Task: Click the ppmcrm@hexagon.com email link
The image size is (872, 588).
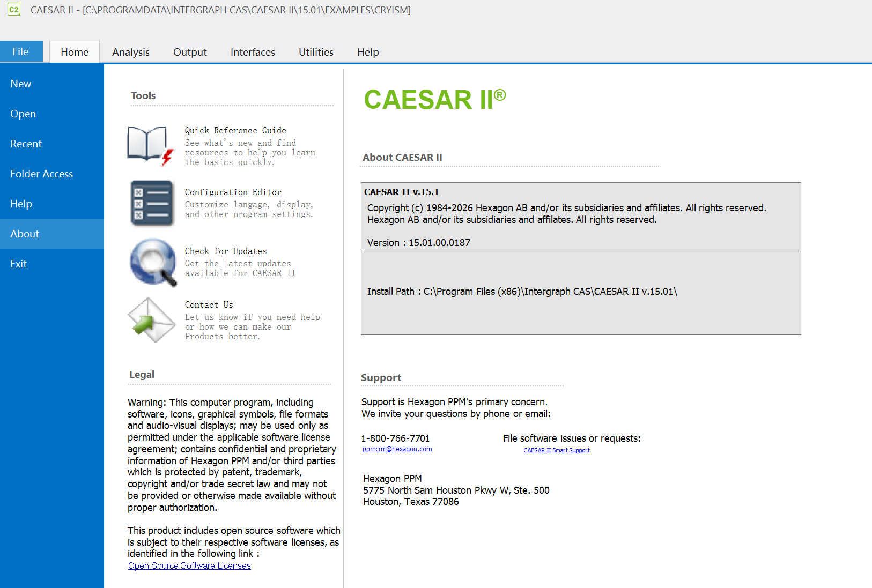Action: [397, 449]
